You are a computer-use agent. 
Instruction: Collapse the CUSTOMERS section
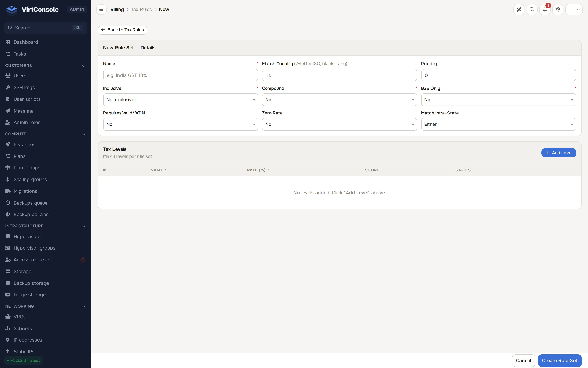click(84, 66)
